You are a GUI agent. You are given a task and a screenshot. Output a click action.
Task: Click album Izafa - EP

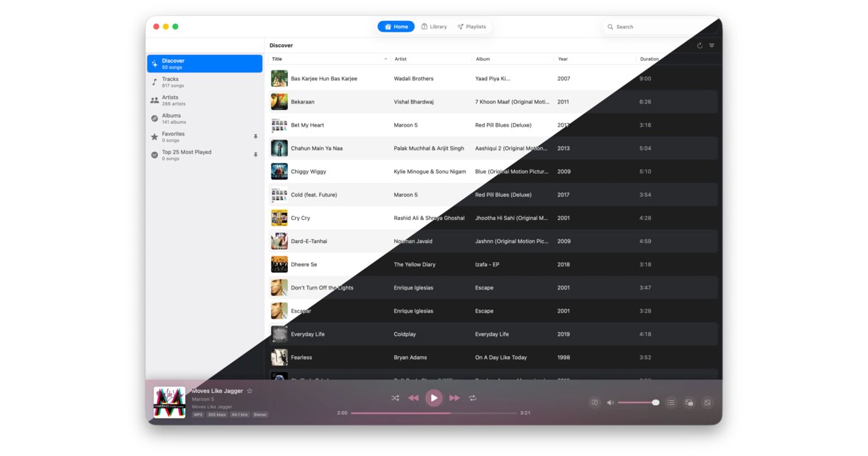(x=487, y=264)
